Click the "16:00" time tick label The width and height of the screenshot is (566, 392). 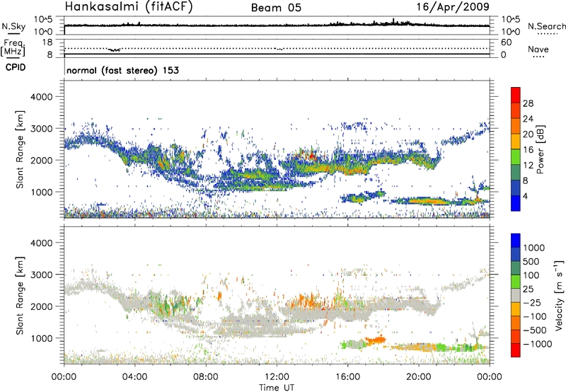(x=347, y=377)
